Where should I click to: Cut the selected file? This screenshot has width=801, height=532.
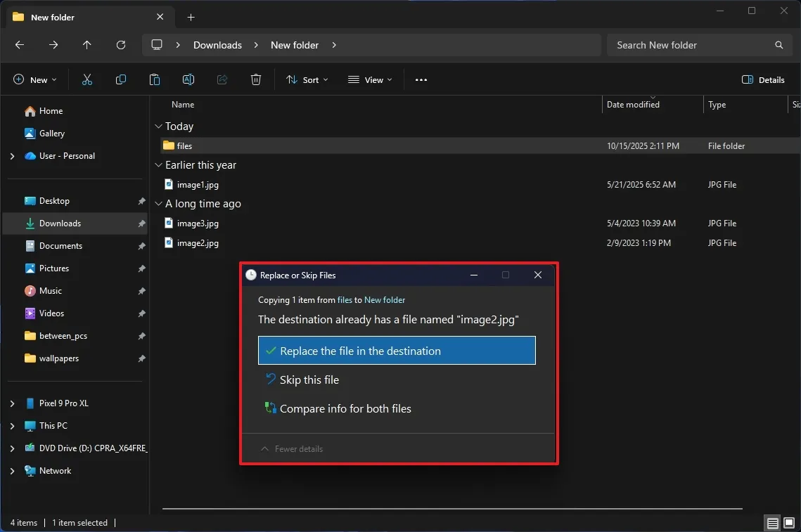tap(86, 79)
